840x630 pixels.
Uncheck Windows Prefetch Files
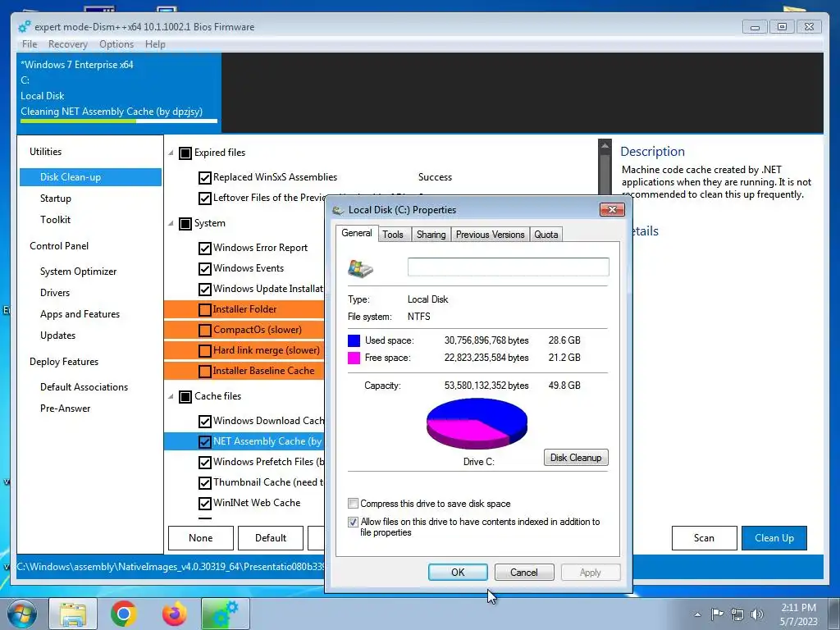pos(204,463)
